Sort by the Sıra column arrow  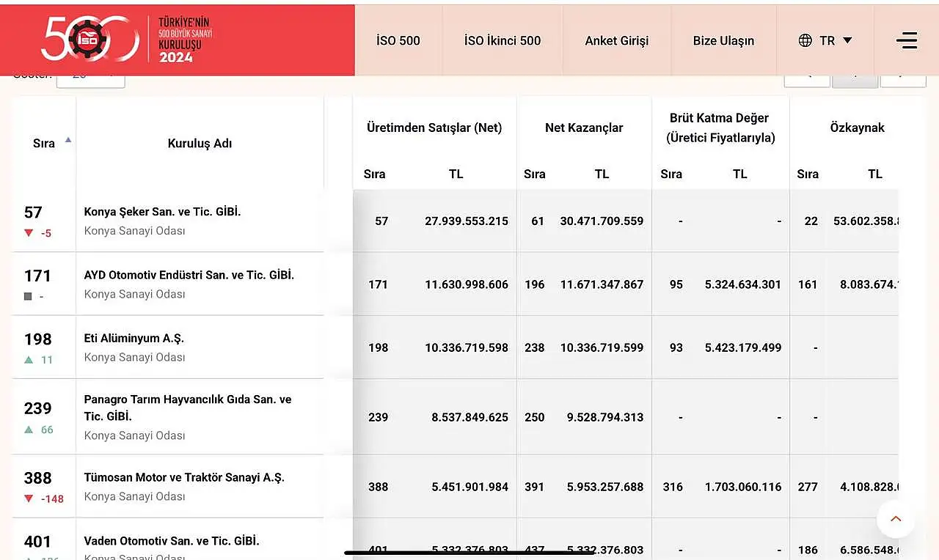[68, 139]
